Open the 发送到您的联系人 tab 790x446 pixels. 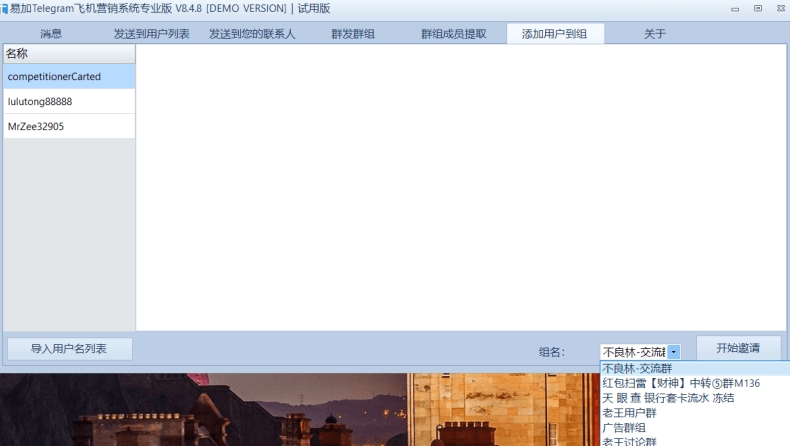pos(252,34)
